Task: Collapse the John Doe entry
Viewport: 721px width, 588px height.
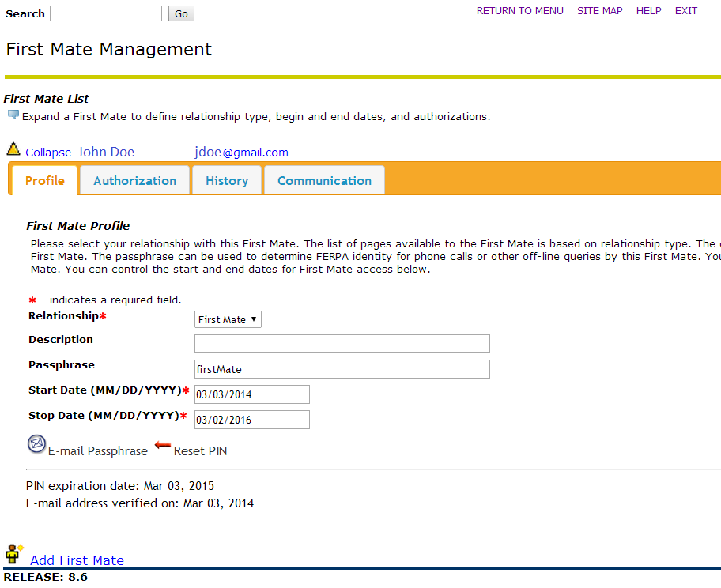Action: [48, 153]
